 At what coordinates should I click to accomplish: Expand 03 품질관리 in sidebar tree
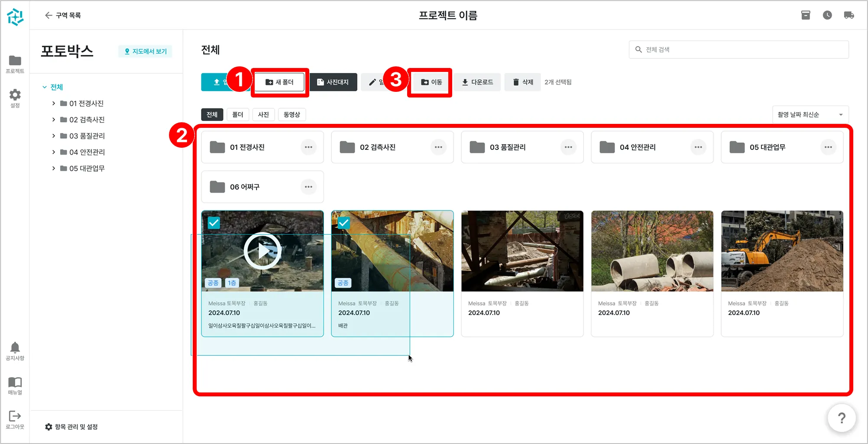(54, 136)
